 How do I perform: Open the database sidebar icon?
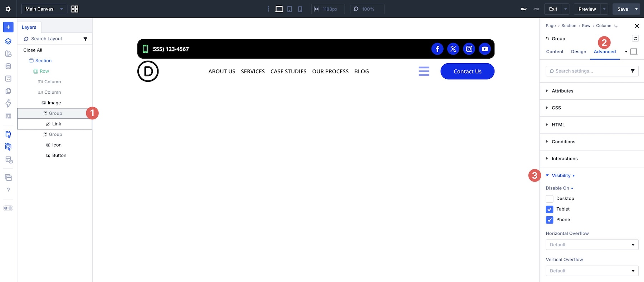pos(8,66)
